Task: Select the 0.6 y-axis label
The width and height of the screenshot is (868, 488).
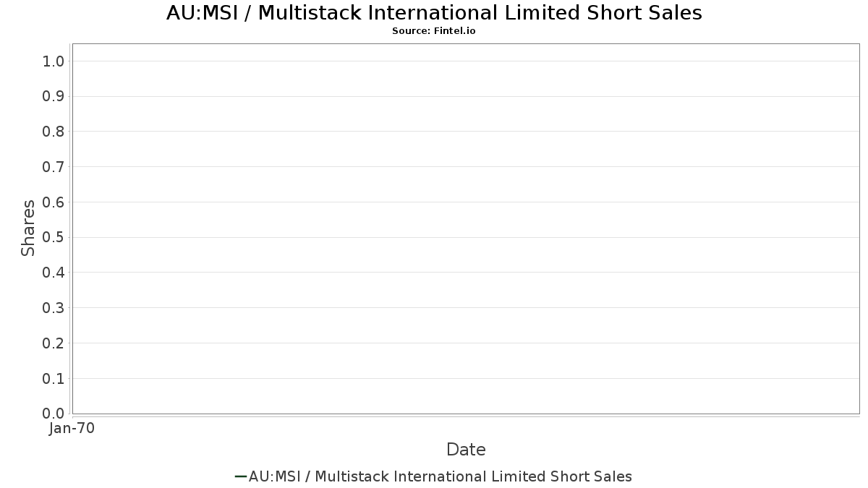Action: tap(54, 202)
